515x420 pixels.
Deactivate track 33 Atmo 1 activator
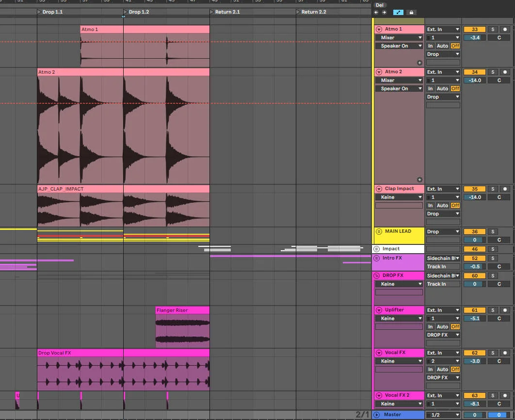(x=475, y=29)
